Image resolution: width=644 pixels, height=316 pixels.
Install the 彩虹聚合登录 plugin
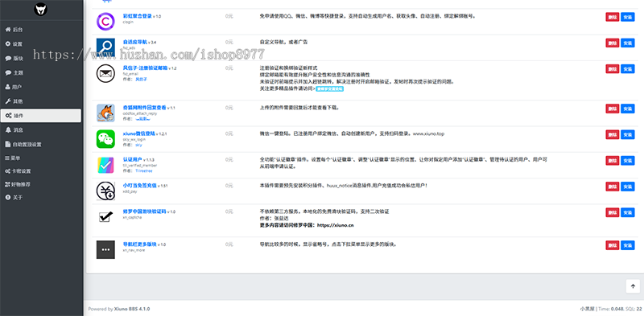[628, 17]
